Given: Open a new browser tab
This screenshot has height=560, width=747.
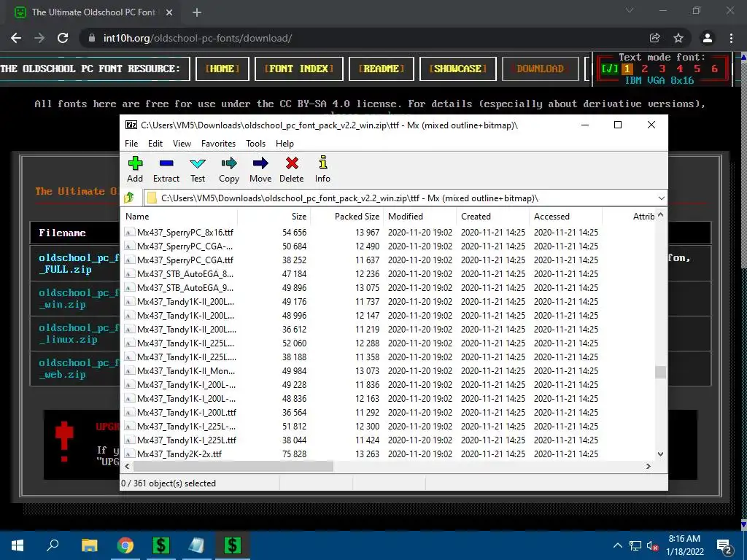Looking at the screenshot, I should [x=197, y=12].
